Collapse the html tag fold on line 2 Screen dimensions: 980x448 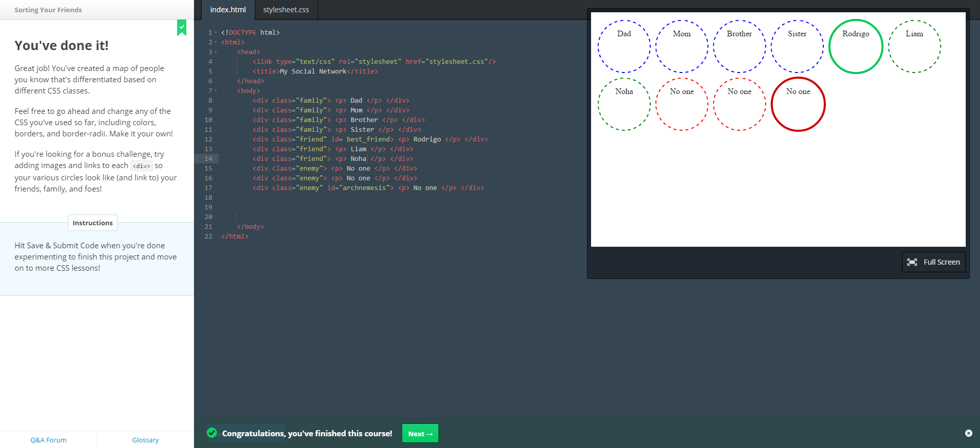[216, 42]
